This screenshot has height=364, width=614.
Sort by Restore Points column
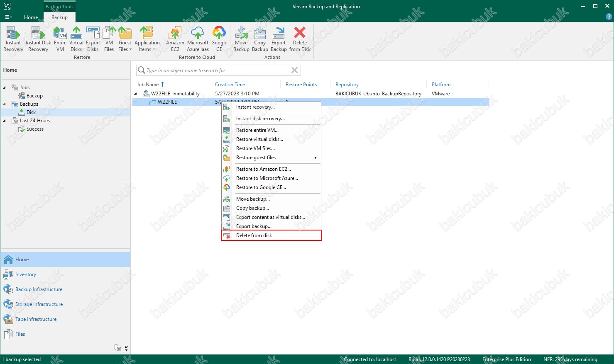[301, 85]
